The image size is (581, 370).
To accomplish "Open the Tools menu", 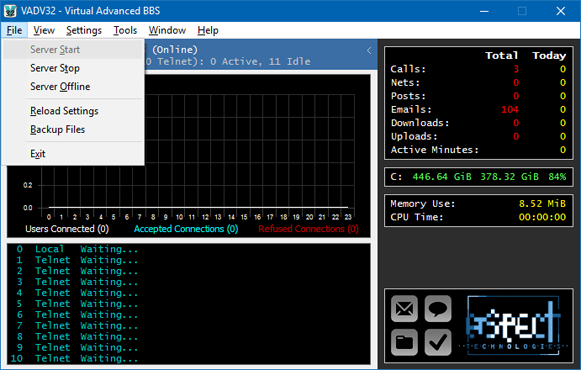I will pyautogui.click(x=125, y=30).
